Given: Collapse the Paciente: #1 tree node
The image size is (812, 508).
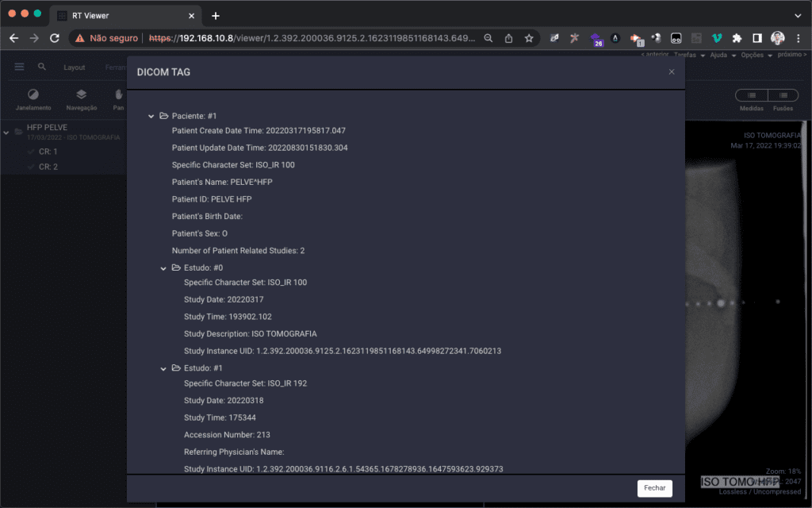Looking at the screenshot, I should click(151, 117).
